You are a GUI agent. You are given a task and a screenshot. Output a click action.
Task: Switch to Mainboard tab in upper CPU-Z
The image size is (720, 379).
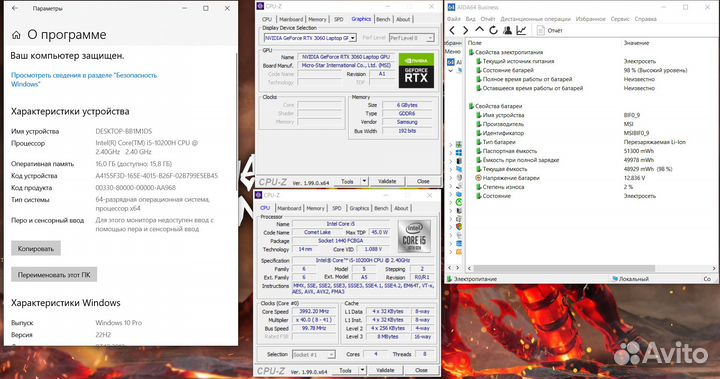click(x=291, y=19)
